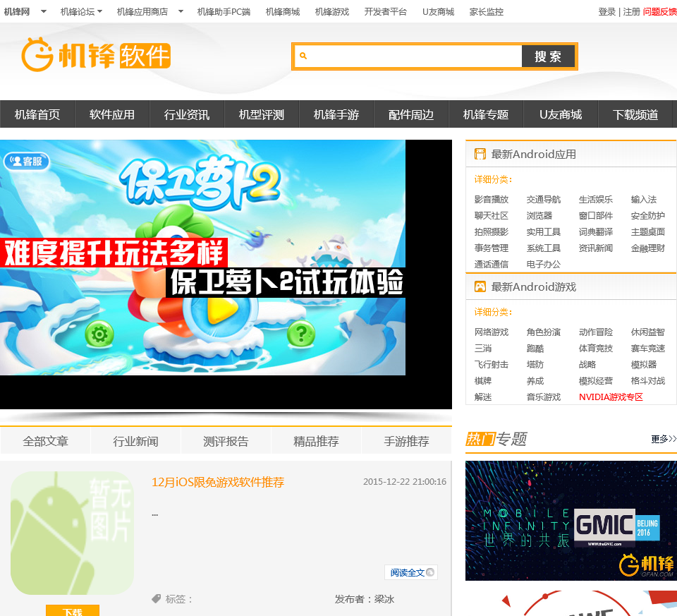This screenshot has height=616, width=677.
Task: Click the 阅读全文 button
Action: (x=411, y=572)
